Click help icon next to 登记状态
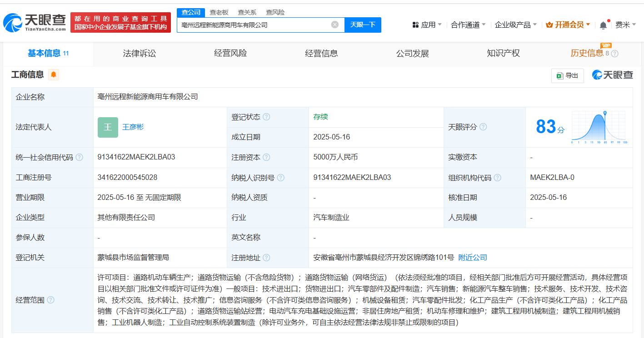644x338 pixels. pyautogui.click(x=266, y=117)
